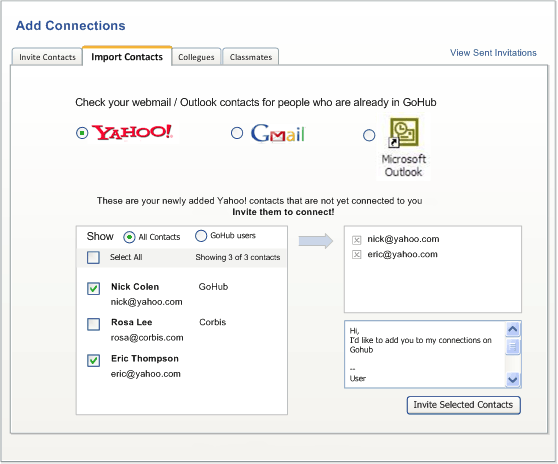558x464 pixels.
Task: Click the rosa@corbis.com email address
Action: (x=147, y=338)
